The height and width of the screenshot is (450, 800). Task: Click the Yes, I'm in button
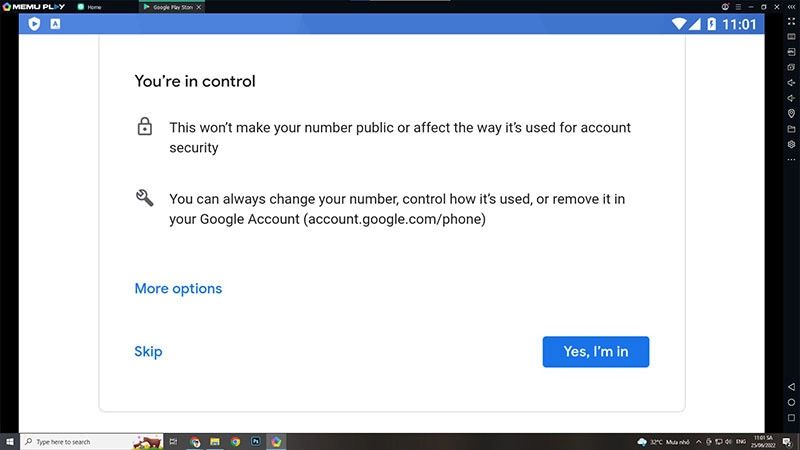(x=596, y=352)
